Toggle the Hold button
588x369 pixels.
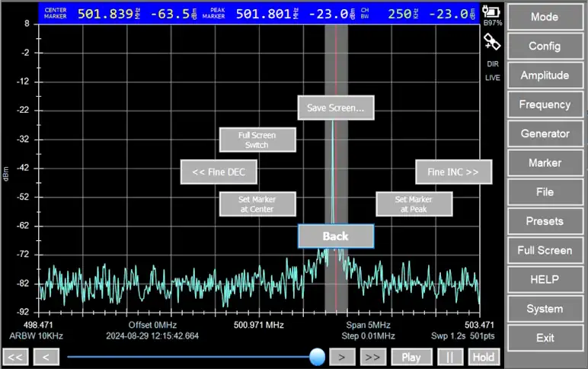[483, 357]
